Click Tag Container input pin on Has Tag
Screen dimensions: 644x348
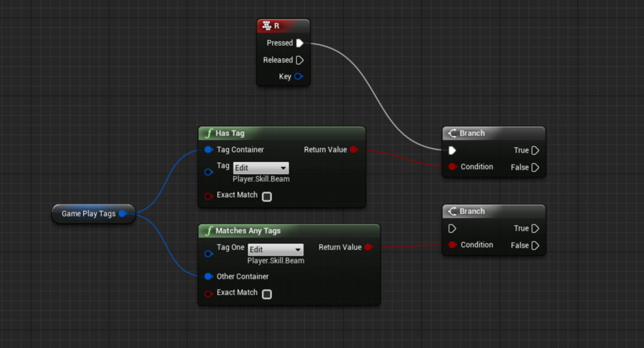point(209,150)
